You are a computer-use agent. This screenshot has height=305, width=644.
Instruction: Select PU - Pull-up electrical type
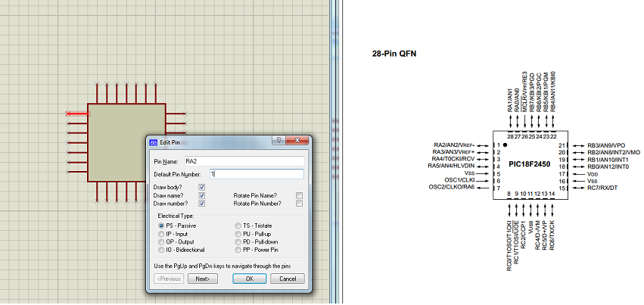252,234
